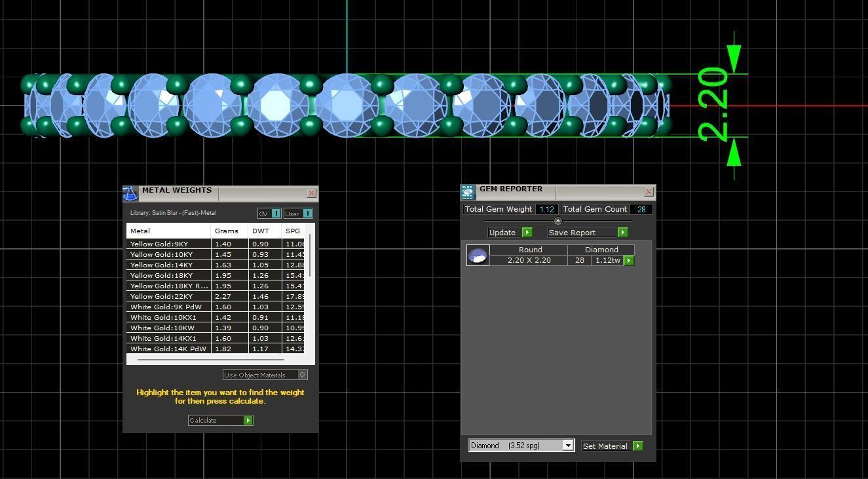Viewport: 868px width, 479px height.
Task: Click the gem quantity cell showing 28
Action: (x=579, y=261)
